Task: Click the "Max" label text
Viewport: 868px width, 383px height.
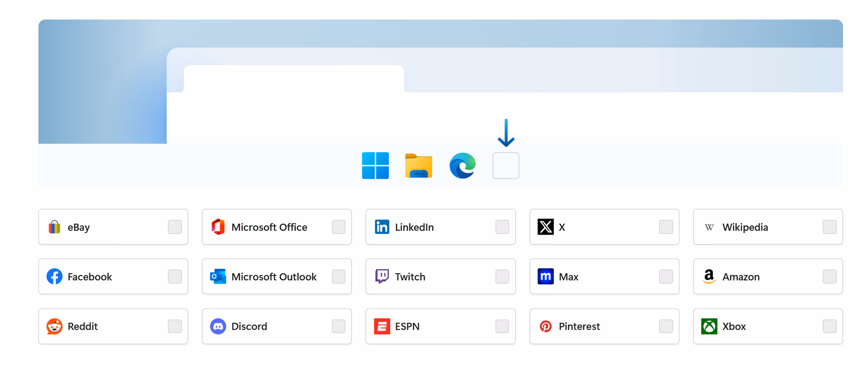Action: (x=569, y=277)
